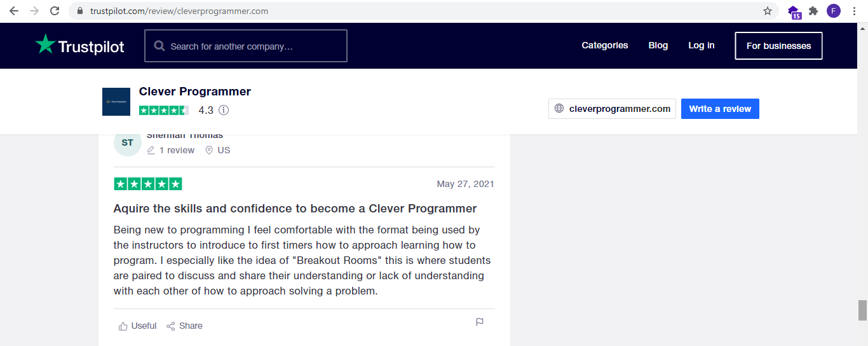Open the Chrome three-dot menu

click(x=855, y=11)
